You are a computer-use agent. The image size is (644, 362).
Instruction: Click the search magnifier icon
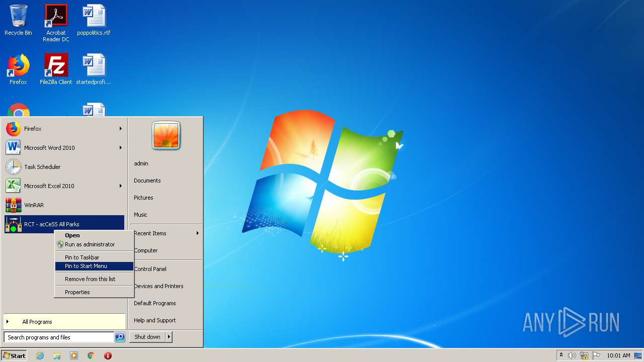pos(120,337)
